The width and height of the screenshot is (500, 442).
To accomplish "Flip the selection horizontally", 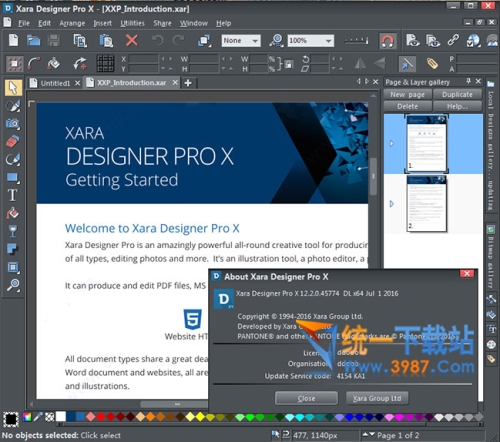I will click(x=360, y=63).
